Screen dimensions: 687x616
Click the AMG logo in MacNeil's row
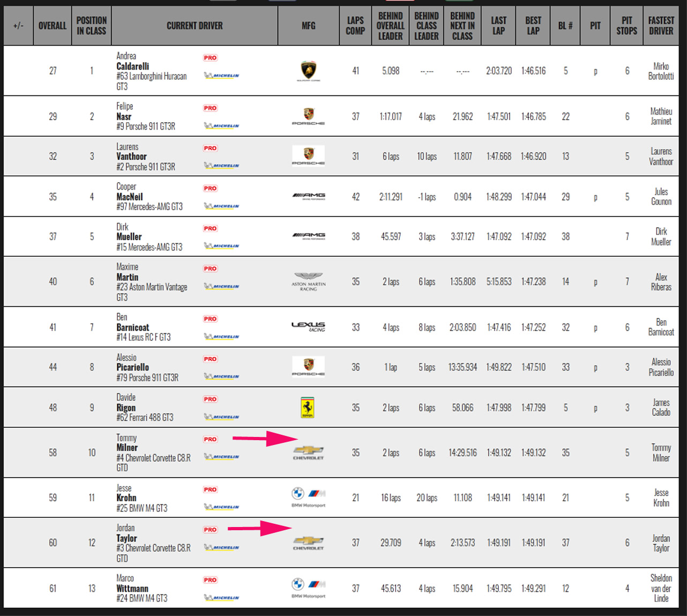[308, 196]
